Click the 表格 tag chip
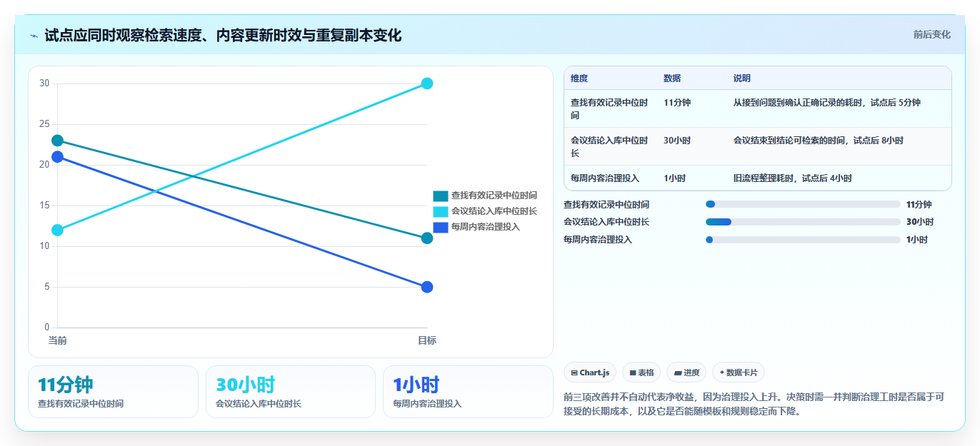Screen dimensions: 980x446 click(x=641, y=372)
